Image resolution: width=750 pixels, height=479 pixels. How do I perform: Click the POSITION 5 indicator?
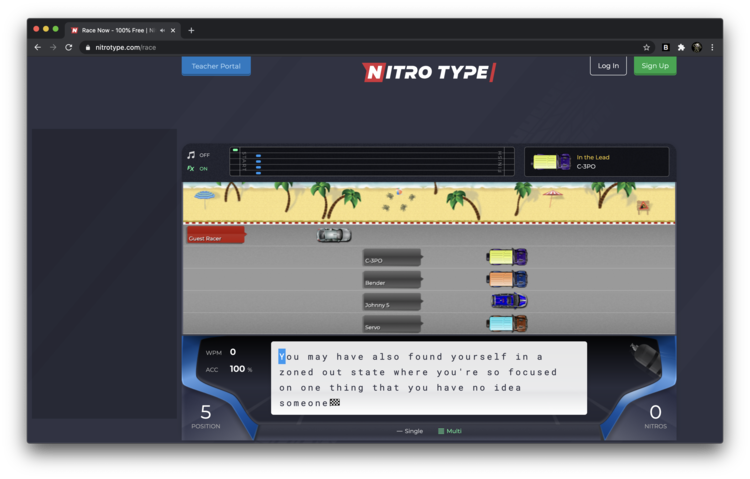[206, 416]
